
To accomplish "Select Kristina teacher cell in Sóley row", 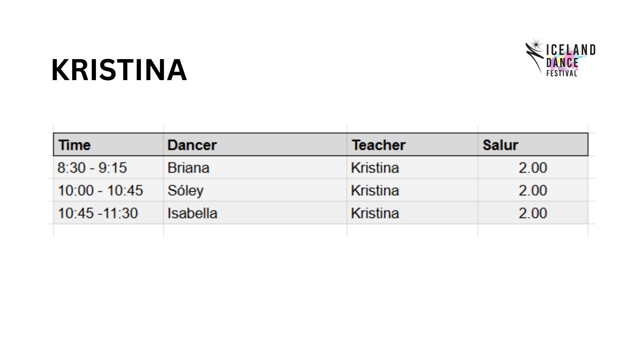I will [412, 190].
